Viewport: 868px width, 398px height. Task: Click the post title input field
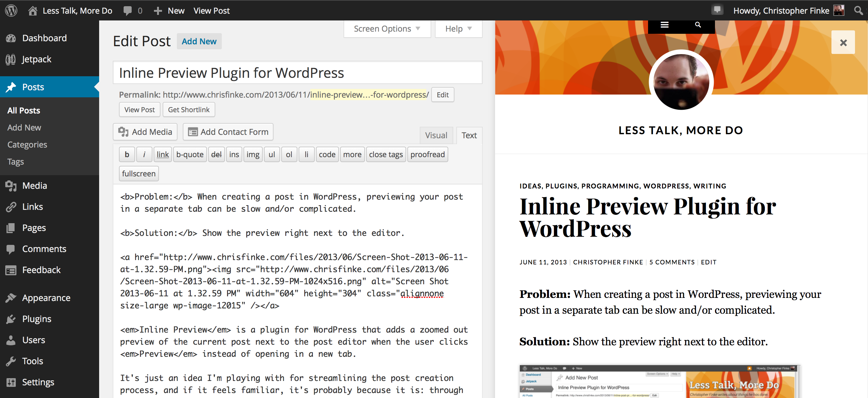click(x=297, y=73)
